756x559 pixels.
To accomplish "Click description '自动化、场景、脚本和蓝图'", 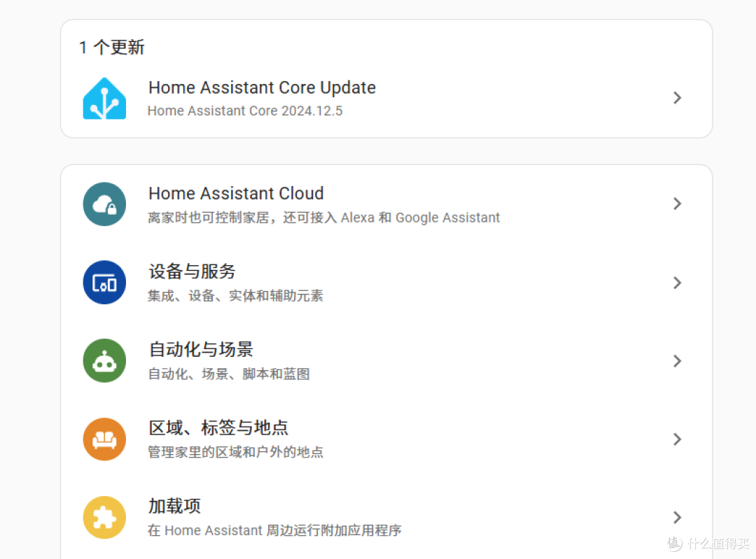I will 228,374.
